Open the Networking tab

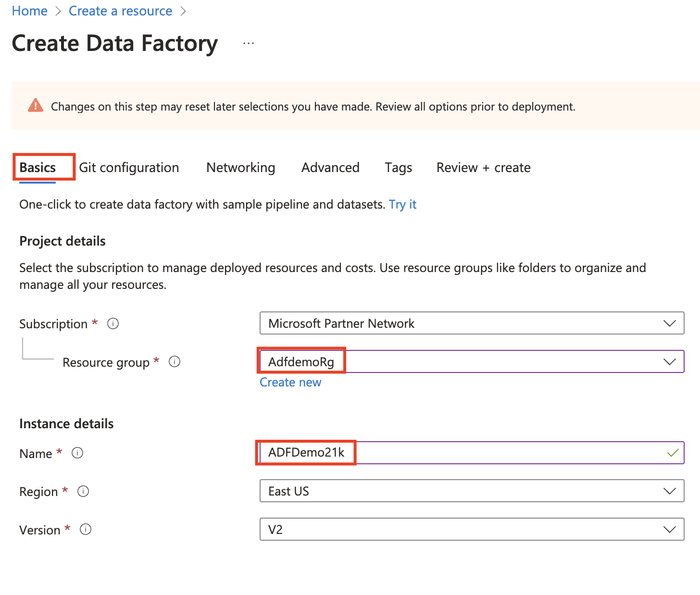coord(240,167)
